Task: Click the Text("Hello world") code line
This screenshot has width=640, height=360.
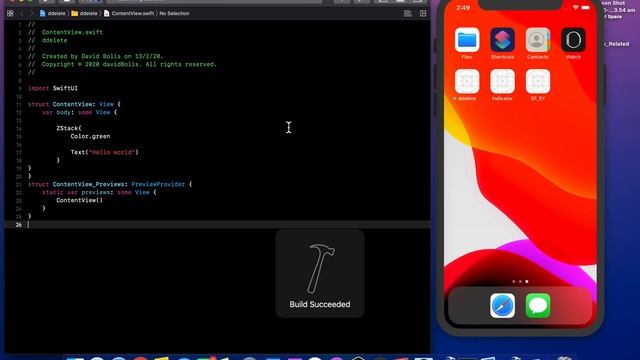Action: [x=104, y=152]
